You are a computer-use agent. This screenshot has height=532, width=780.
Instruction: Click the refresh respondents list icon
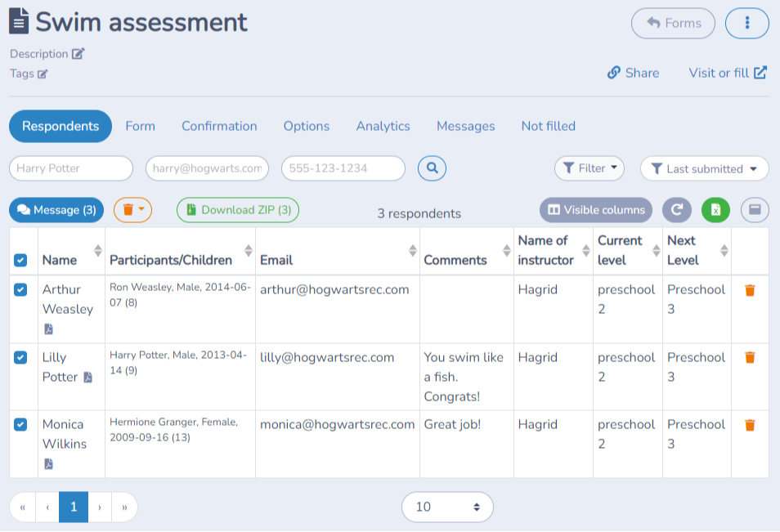point(676,210)
